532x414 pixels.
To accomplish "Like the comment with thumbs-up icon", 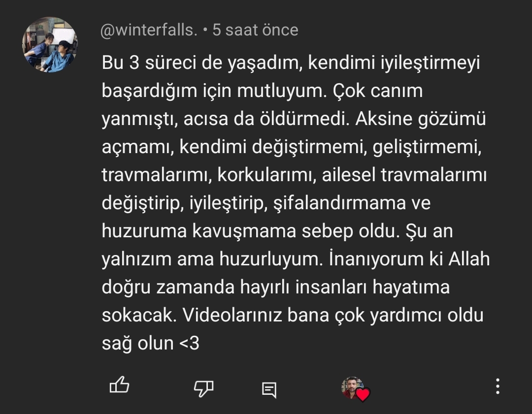I will click(119, 385).
